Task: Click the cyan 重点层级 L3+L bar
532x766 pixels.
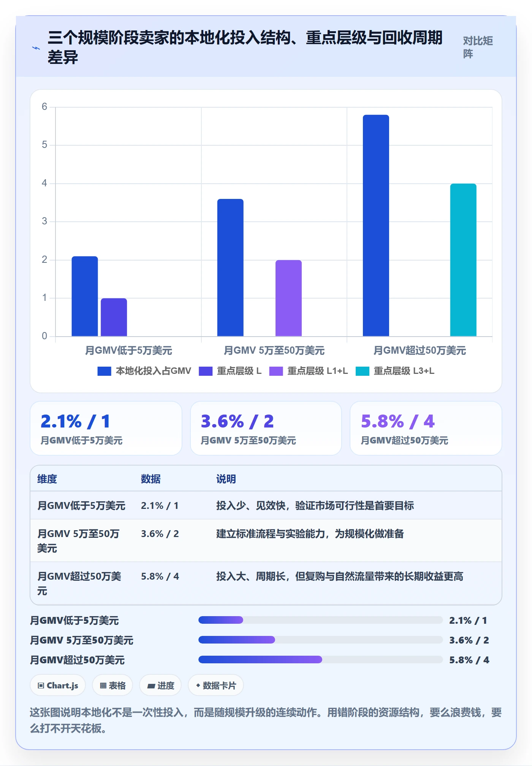Action: tap(463, 260)
